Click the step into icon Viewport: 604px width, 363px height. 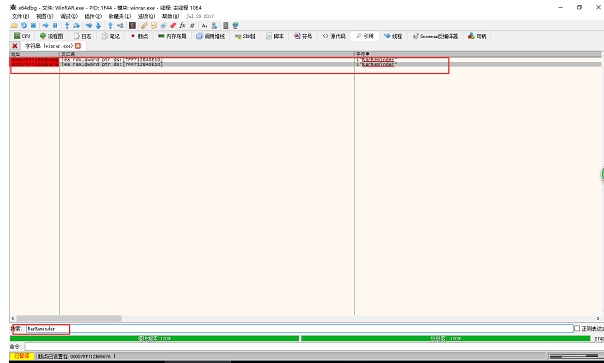coord(67,25)
